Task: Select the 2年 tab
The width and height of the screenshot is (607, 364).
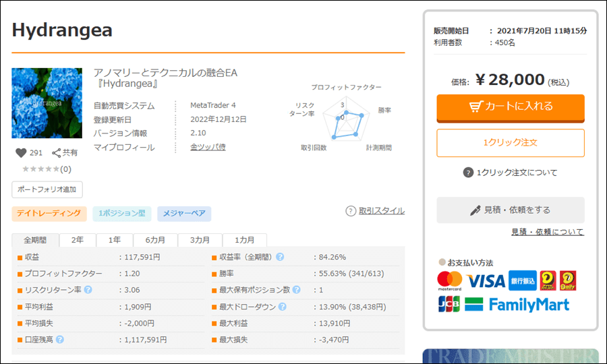Action: pyautogui.click(x=78, y=240)
